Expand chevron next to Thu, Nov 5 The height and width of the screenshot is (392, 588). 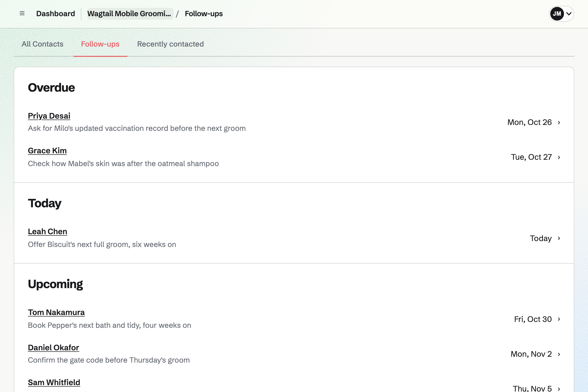(559, 389)
